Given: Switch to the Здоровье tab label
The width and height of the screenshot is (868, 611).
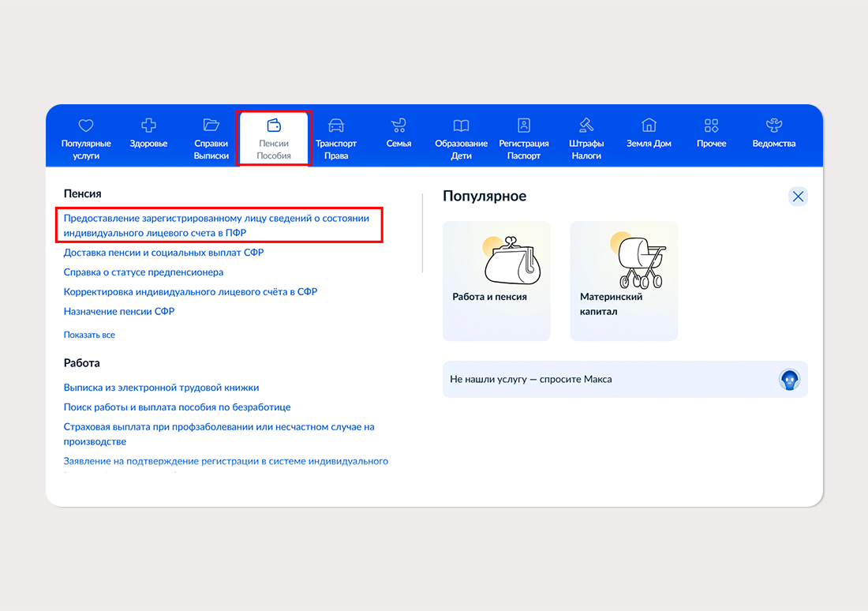Looking at the screenshot, I should (148, 144).
